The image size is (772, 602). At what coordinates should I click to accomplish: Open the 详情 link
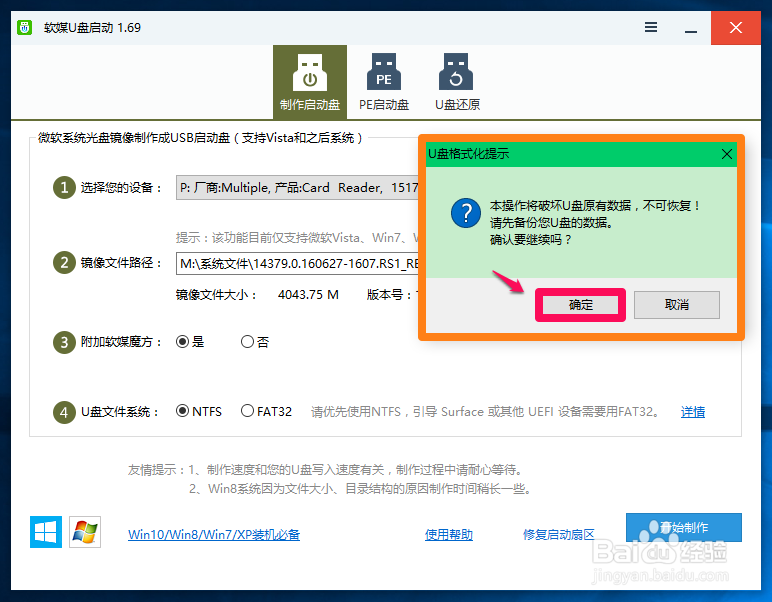pyautogui.click(x=693, y=412)
